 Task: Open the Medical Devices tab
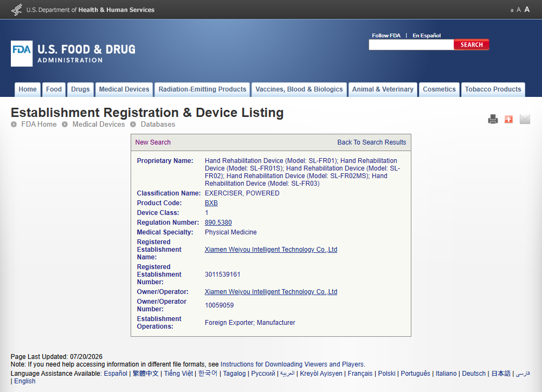[x=124, y=89]
